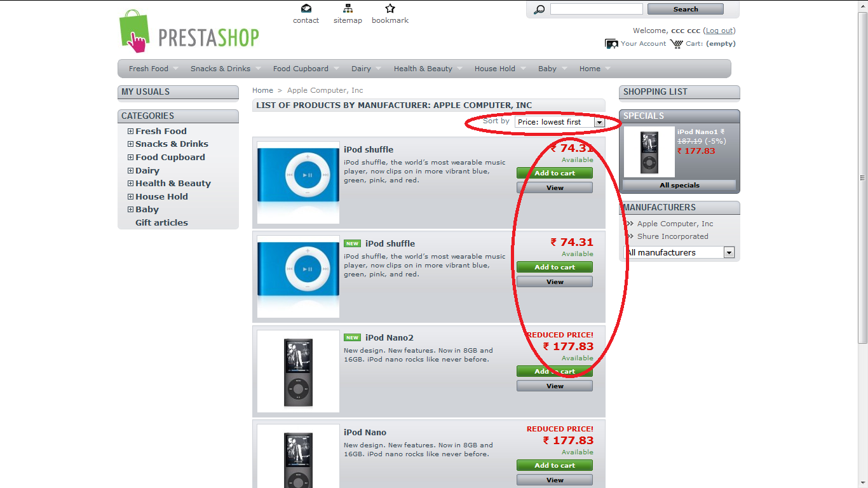Click the Shopping List block header
The width and height of the screenshot is (868, 488).
679,92
